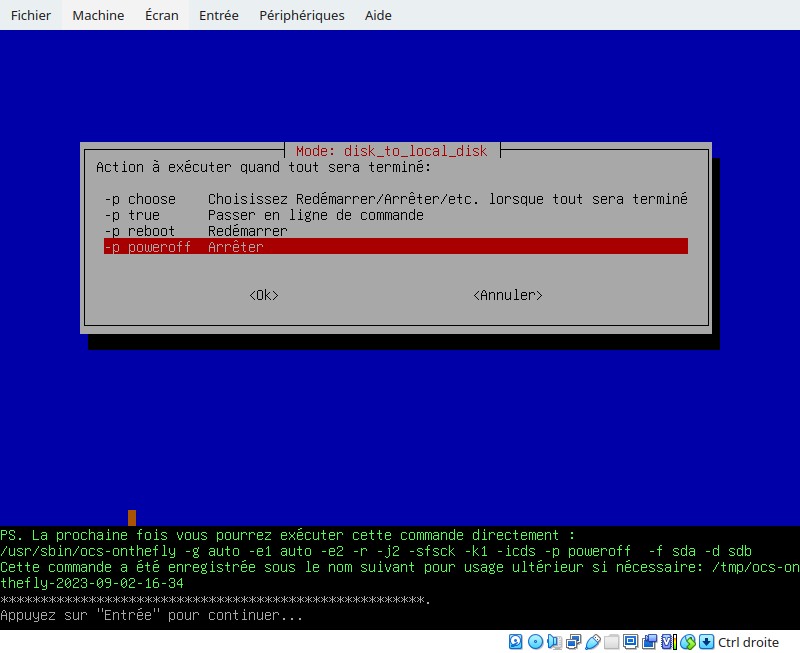Viewport: 800px width, 653px height.
Task: Click the <Annuler> button
Action: pos(508,295)
